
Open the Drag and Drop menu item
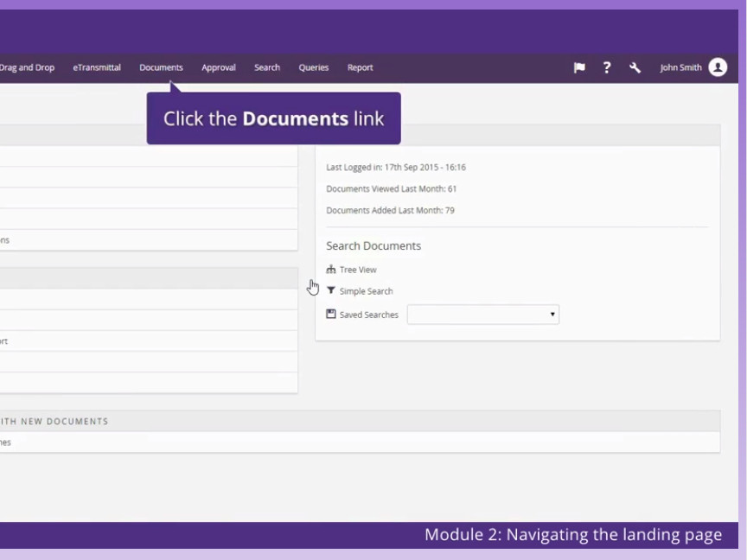[x=27, y=67]
